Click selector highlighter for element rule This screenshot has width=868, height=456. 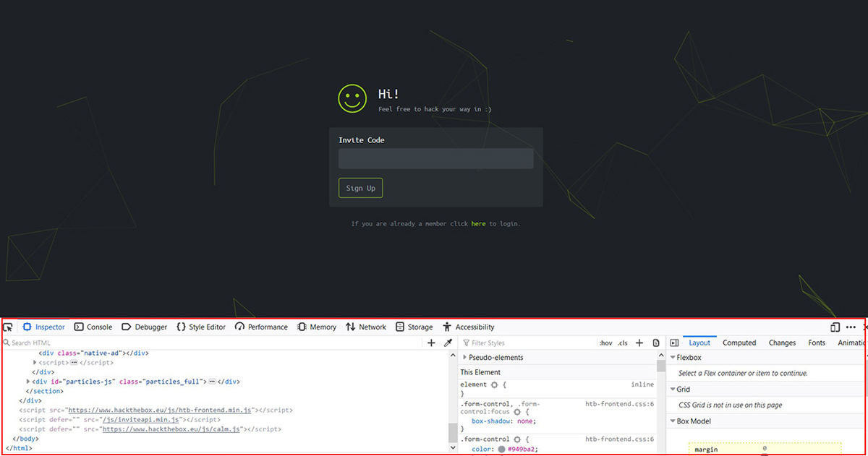point(494,385)
